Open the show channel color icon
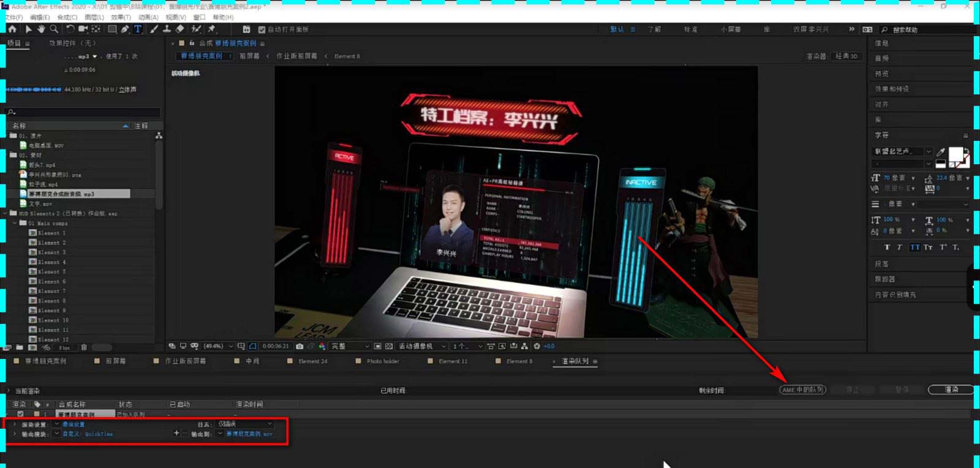The image size is (980, 468). [x=322, y=346]
